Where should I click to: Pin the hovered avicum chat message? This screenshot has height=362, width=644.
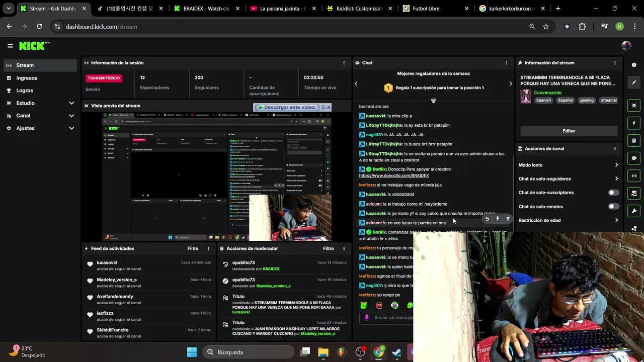click(498, 219)
